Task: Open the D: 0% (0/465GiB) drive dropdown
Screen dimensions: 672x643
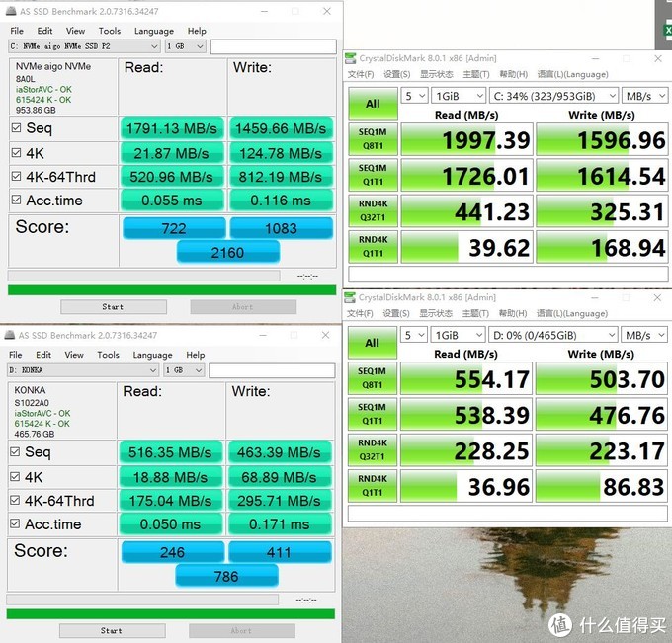Action: (551, 335)
